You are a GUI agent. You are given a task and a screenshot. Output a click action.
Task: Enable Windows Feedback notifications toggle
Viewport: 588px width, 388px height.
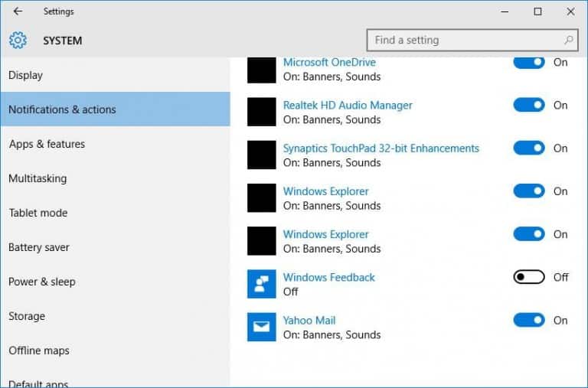[529, 277]
